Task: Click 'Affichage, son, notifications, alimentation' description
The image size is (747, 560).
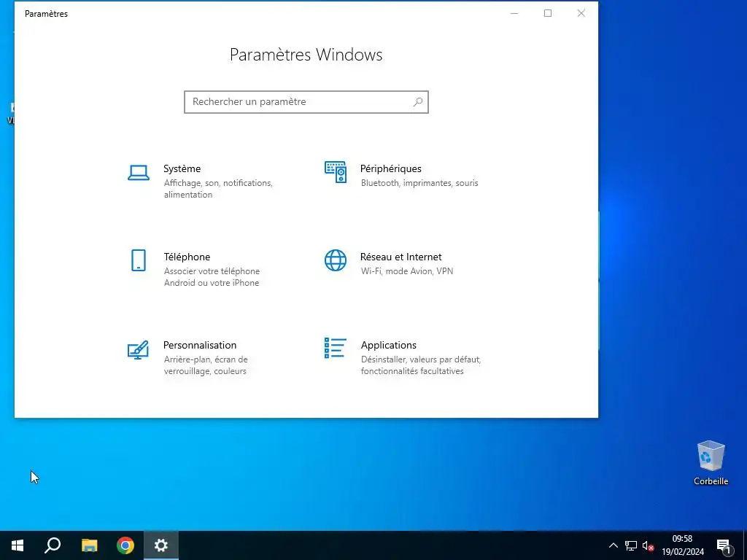Action: point(218,189)
